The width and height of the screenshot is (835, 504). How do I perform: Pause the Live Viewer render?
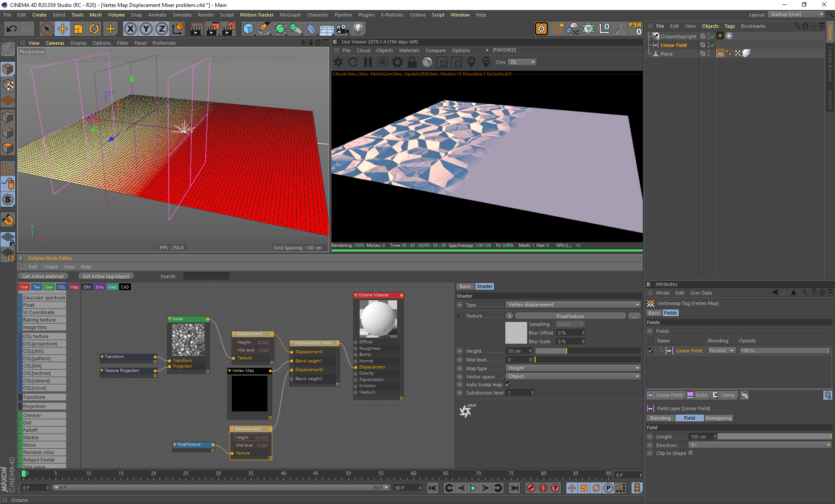368,62
